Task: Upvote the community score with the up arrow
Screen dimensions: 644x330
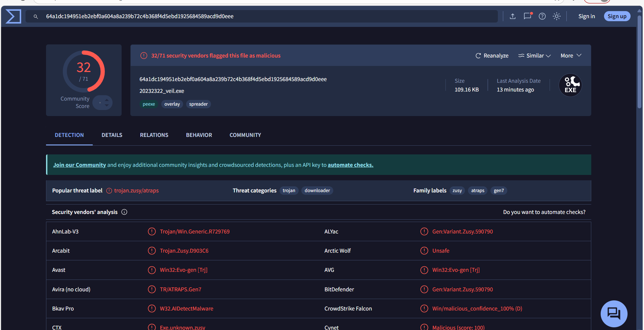Action: 106,100
